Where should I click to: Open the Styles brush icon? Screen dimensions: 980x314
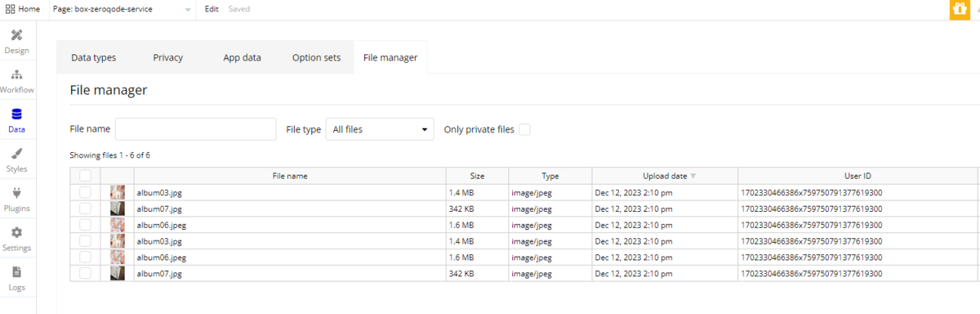tap(16, 154)
